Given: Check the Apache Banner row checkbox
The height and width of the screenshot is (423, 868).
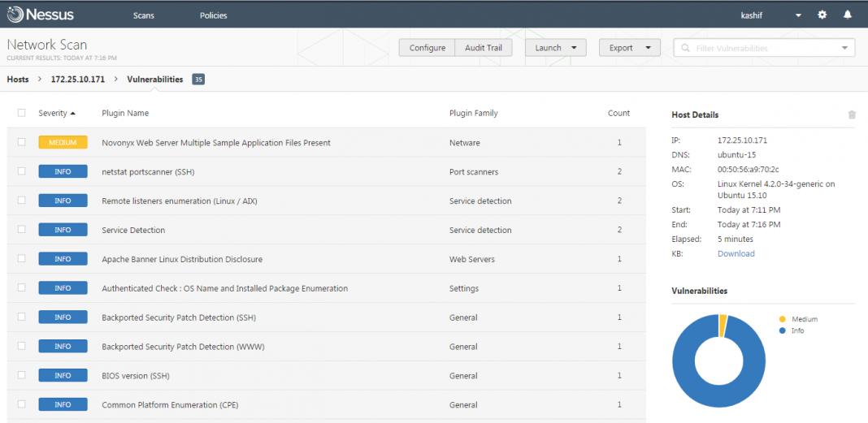Looking at the screenshot, I should click(22, 259).
